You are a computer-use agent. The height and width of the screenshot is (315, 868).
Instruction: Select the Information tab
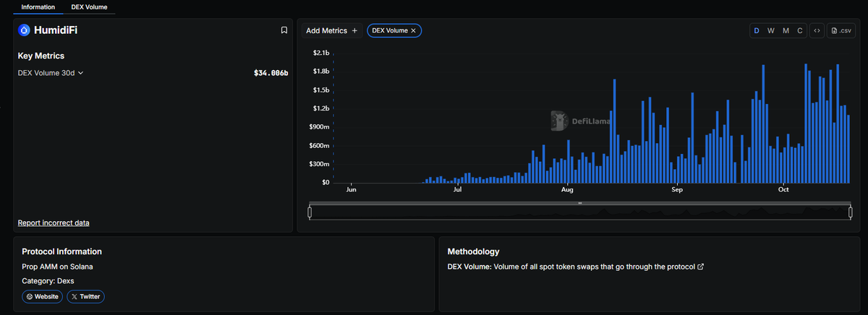(x=38, y=7)
